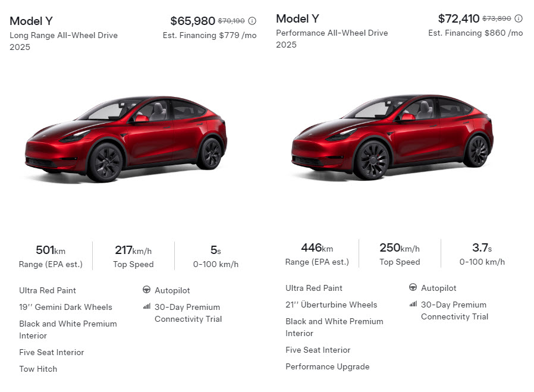The height and width of the screenshot is (392, 534).
Task: Click the Tow Hitch feature
Action: (38, 369)
